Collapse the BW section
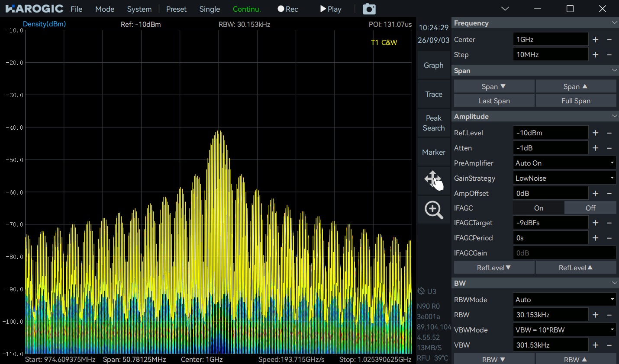This screenshot has width=619, height=364. [614, 283]
